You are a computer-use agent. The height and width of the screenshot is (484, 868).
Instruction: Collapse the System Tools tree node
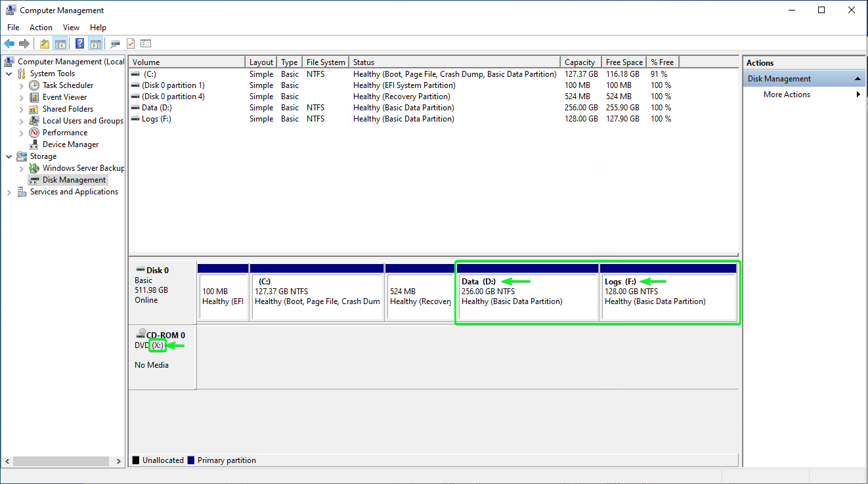pyautogui.click(x=9, y=74)
